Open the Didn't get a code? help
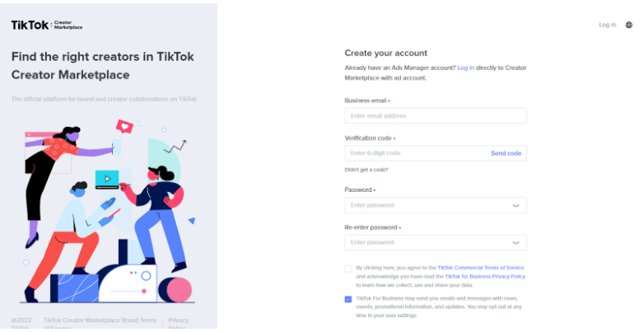The height and width of the screenshot is (332, 644). click(x=366, y=170)
